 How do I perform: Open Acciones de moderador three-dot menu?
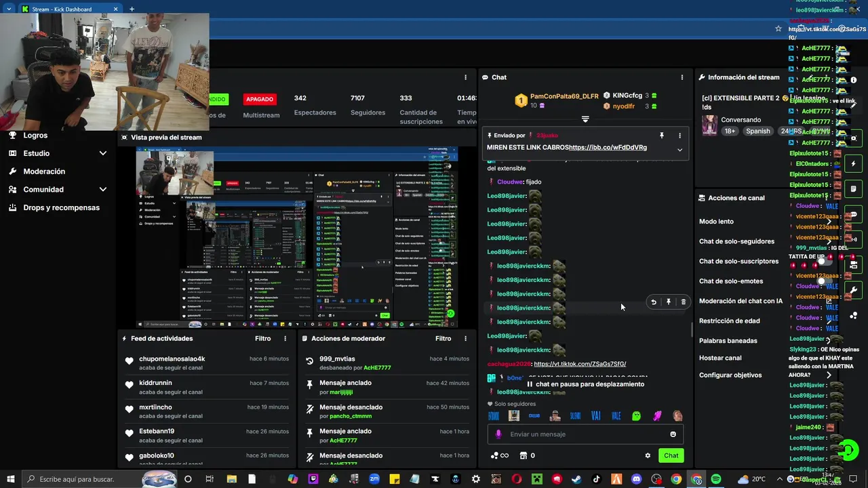pyautogui.click(x=465, y=338)
